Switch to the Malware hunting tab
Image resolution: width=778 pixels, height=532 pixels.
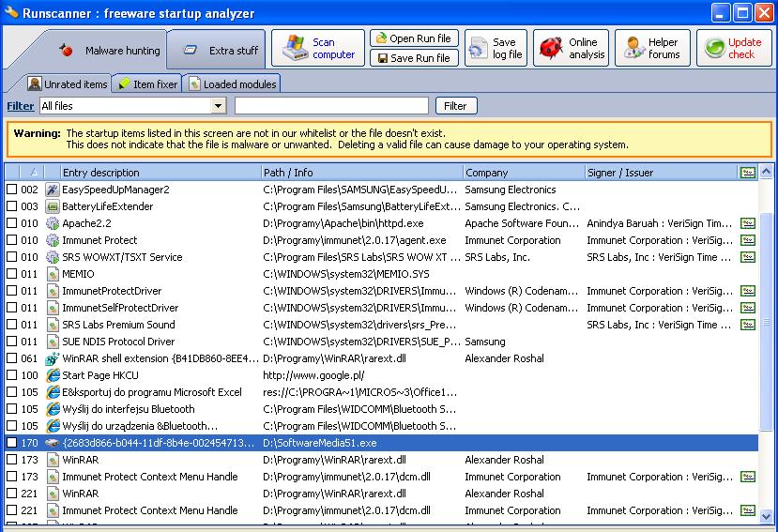(109, 51)
